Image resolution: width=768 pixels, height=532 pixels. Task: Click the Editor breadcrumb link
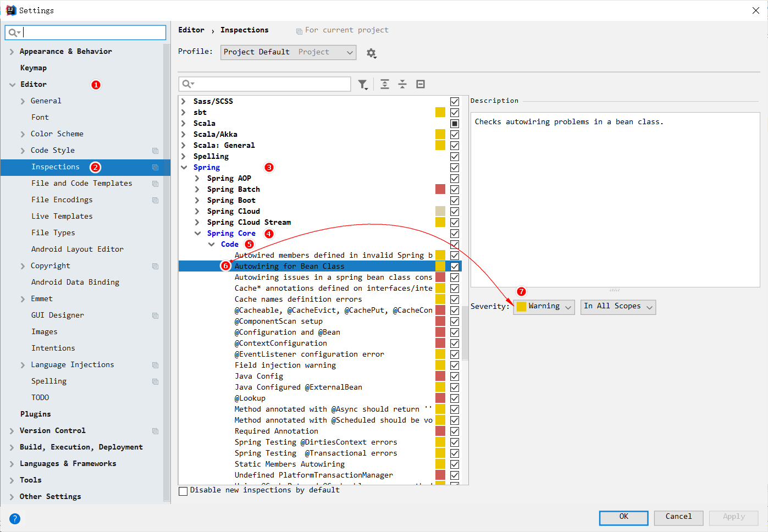(x=191, y=30)
